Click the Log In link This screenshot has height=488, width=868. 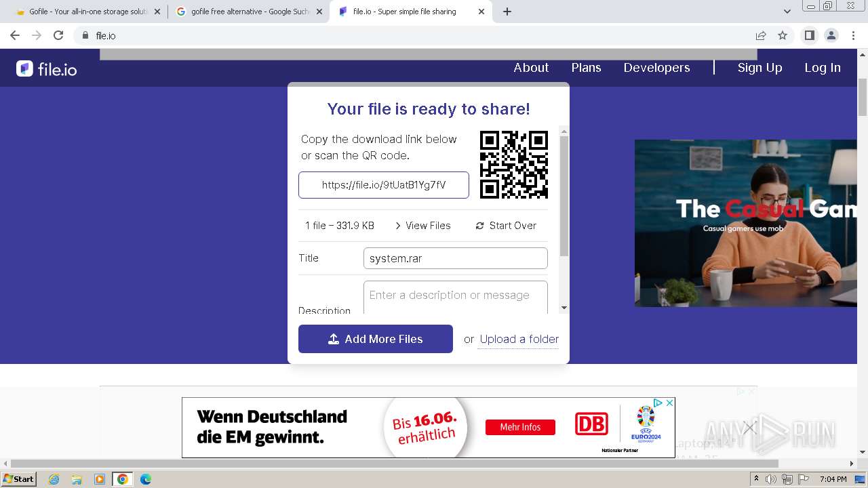pyautogui.click(x=823, y=68)
